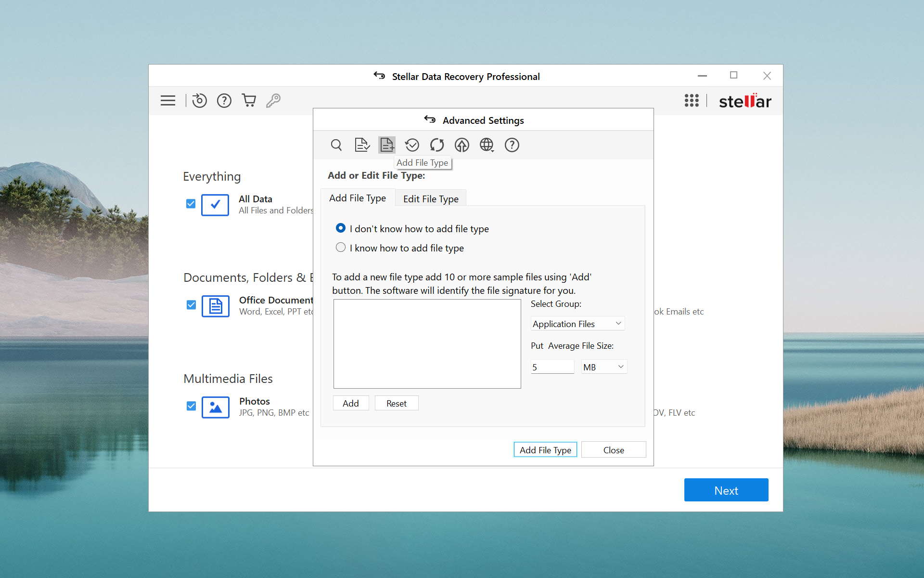Viewport: 924px width, 578px height.
Task: Open the MB size unit dropdown
Action: point(604,367)
